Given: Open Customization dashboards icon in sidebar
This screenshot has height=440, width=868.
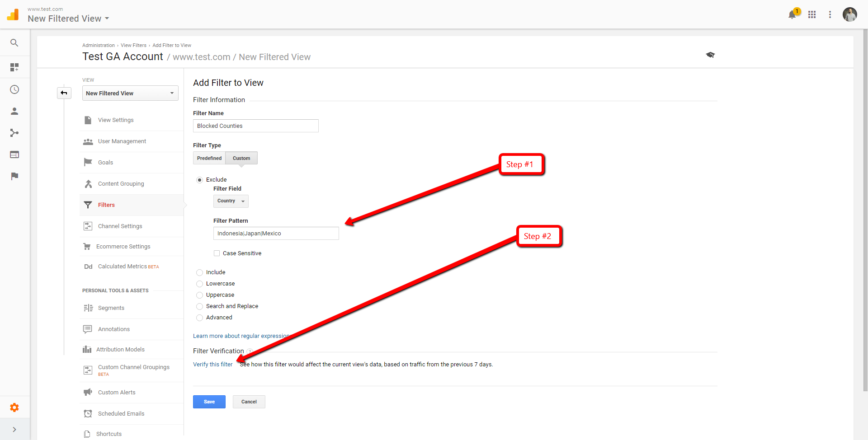Looking at the screenshot, I should coord(14,67).
